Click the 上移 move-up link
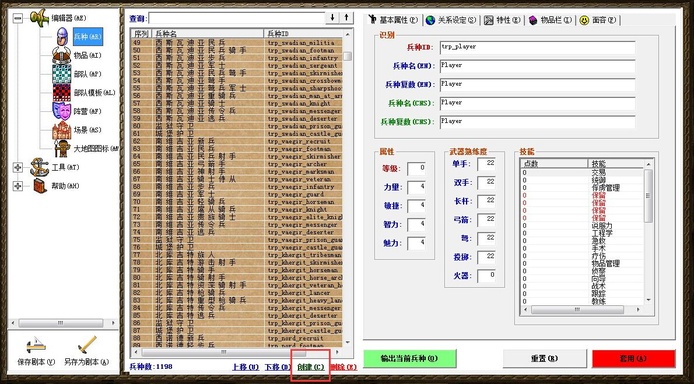This screenshot has width=694, height=384. click(x=246, y=367)
